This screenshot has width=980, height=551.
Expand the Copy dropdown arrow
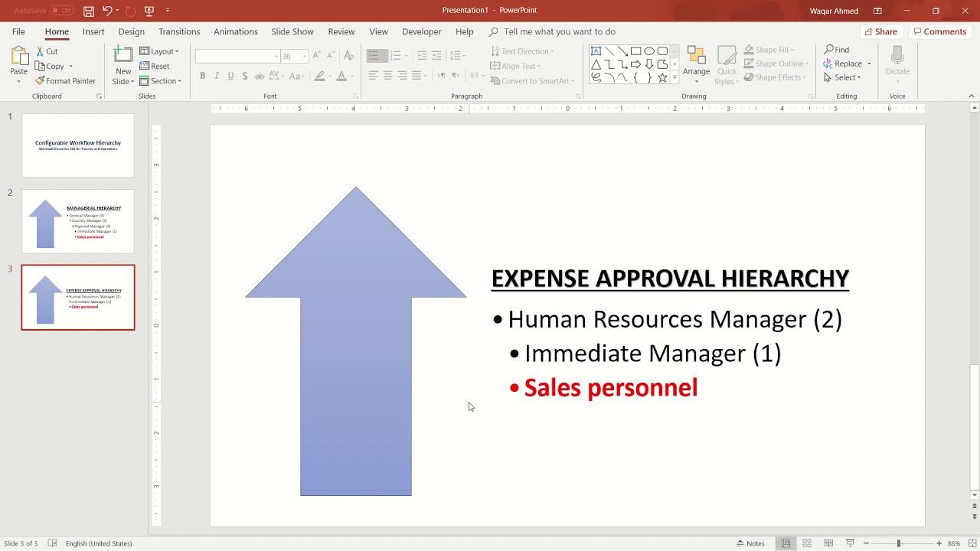[70, 67]
